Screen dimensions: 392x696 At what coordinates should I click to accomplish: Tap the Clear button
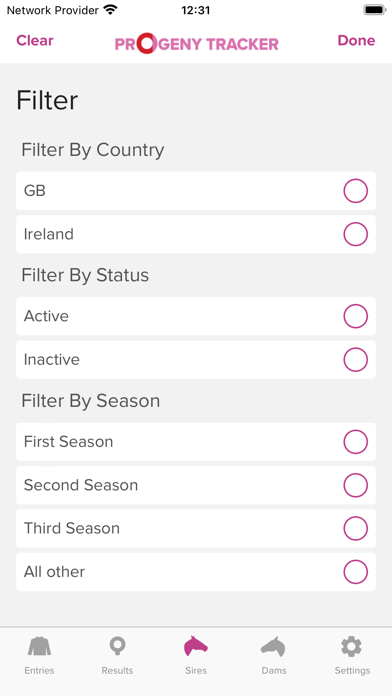[35, 40]
